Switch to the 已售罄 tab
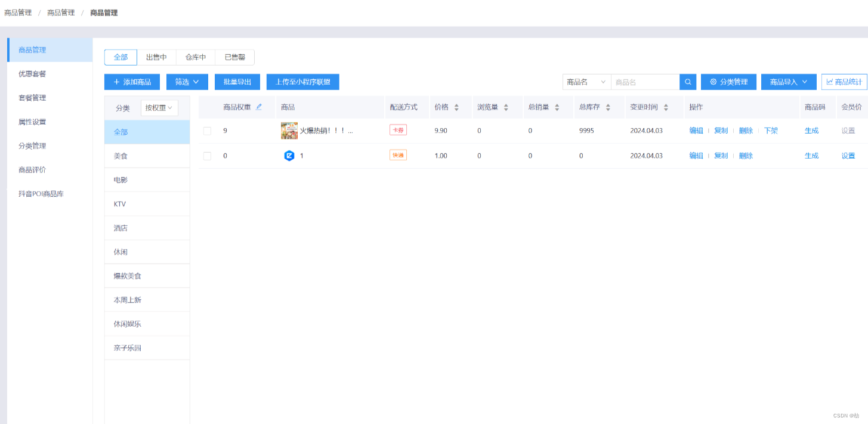The height and width of the screenshot is (424, 868). (234, 57)
